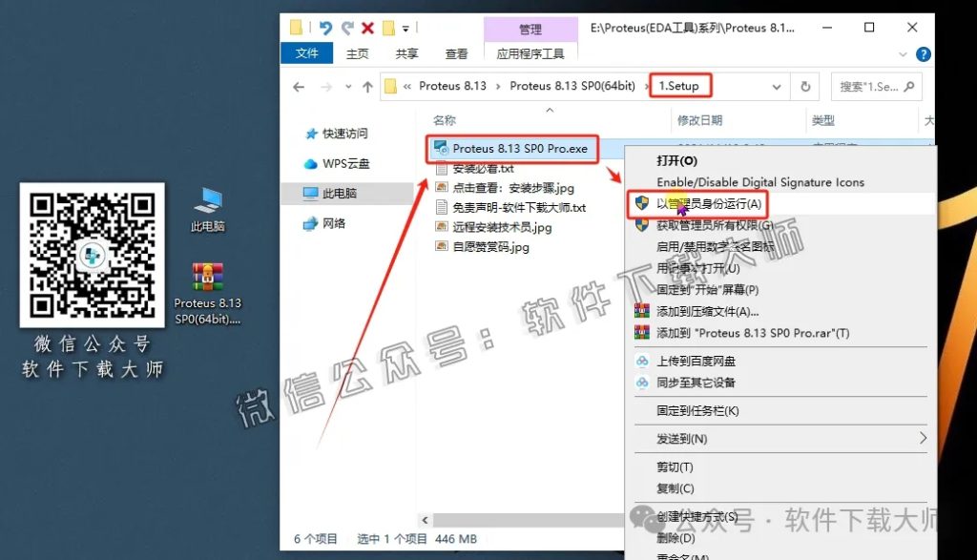Image resolution: width=977 pixels, height=560 pixels.
Task: Switch to the '查看' ribbon tab
Action: [x=456, y=53]
